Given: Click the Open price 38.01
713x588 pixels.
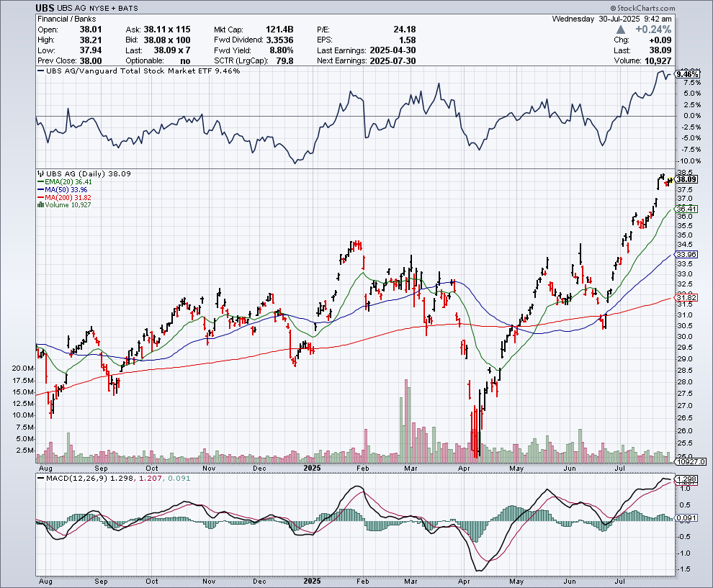Looking at the screenshot, I should 91,30.
